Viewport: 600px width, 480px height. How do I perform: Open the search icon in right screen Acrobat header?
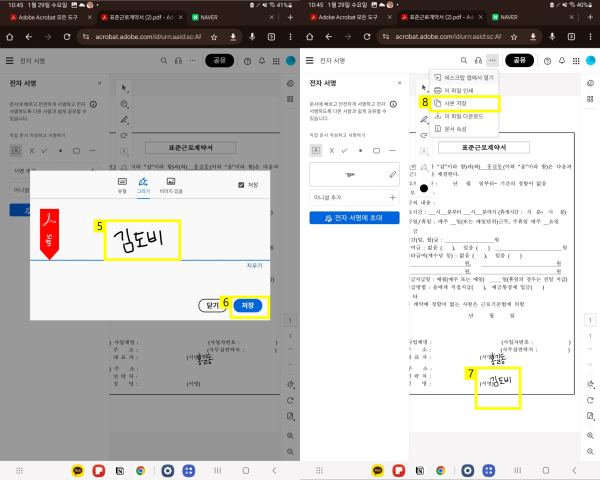tap(464, 60)
